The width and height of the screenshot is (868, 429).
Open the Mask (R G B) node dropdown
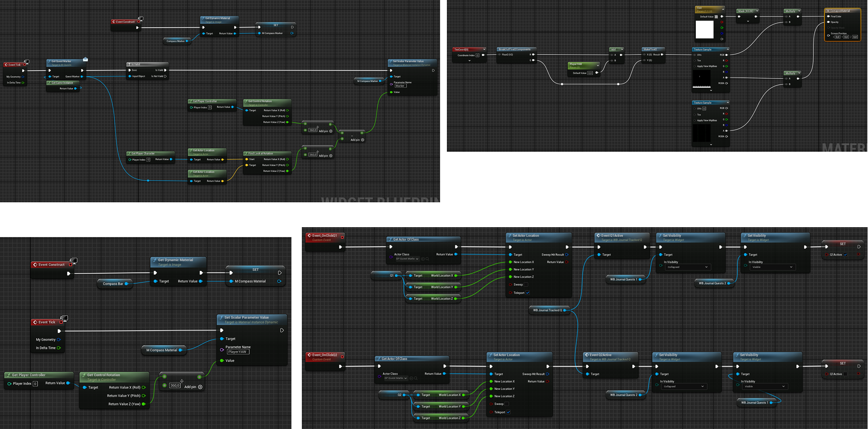point(757,11)
